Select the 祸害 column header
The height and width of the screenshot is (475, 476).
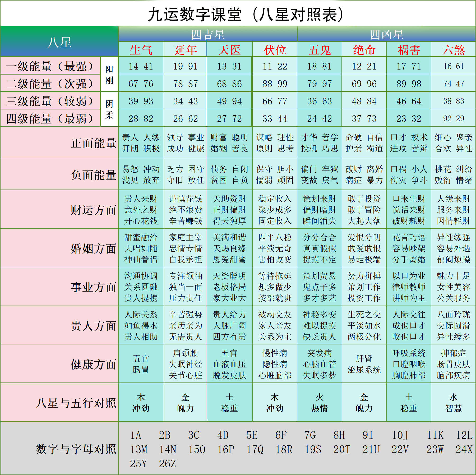(x=409, y=49)
